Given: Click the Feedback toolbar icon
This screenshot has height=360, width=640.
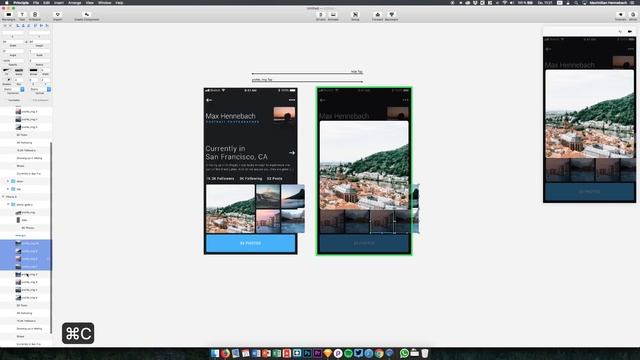Looking at the screenshot, I should tap(620, 15).
